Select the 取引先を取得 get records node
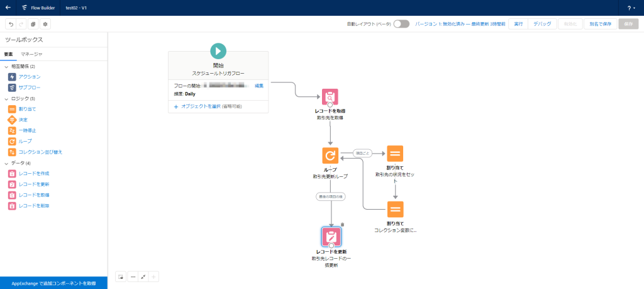 [330, 97]
